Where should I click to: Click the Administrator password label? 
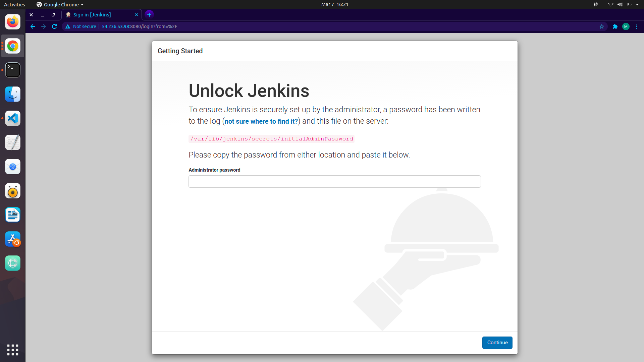click(x=214, y=170)
